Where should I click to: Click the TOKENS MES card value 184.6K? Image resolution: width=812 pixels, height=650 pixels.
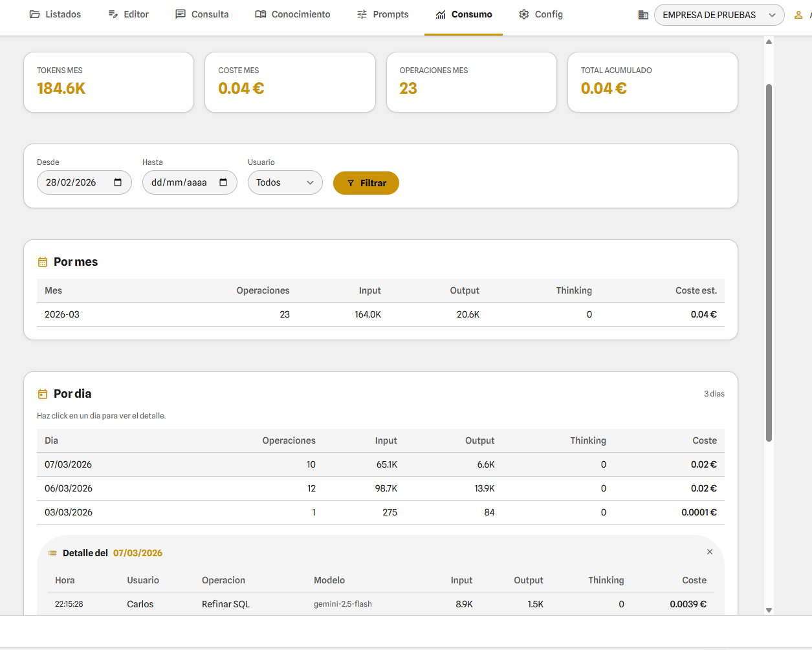pos(61,89)
